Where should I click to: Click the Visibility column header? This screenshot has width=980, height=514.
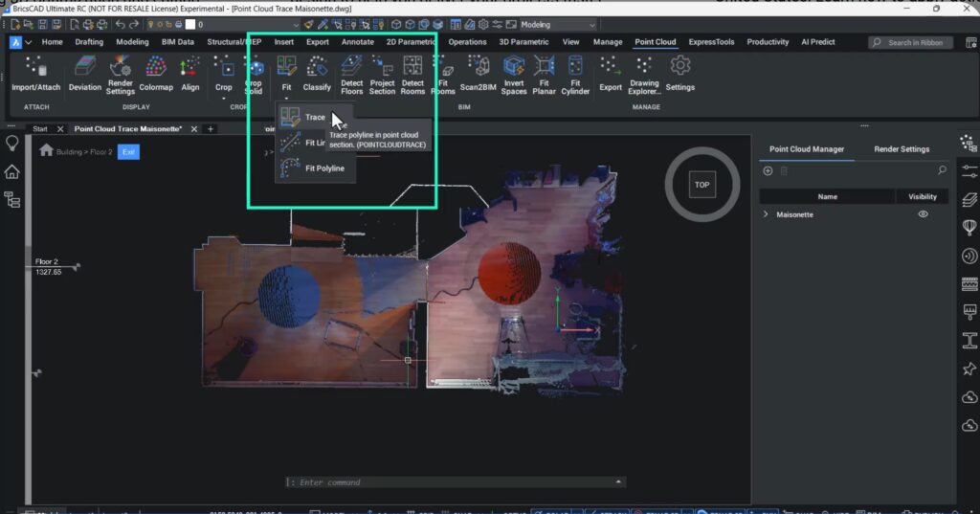click(x=922, y=196)
